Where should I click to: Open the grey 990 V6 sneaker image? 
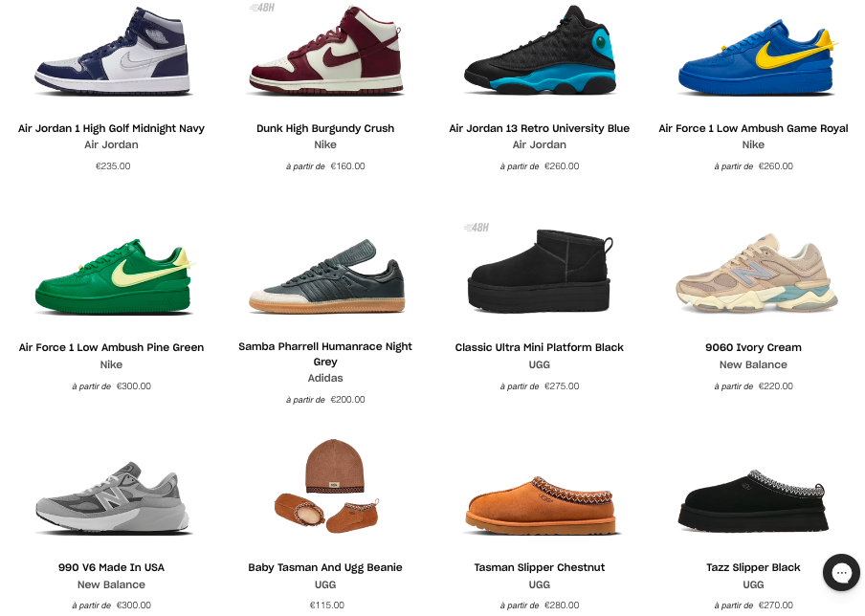[113, 497]
